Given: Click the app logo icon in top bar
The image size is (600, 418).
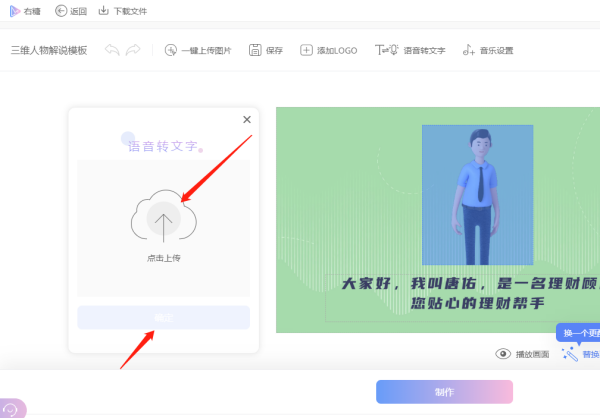Looking at the screenshot, I should (x=15, y=11).
